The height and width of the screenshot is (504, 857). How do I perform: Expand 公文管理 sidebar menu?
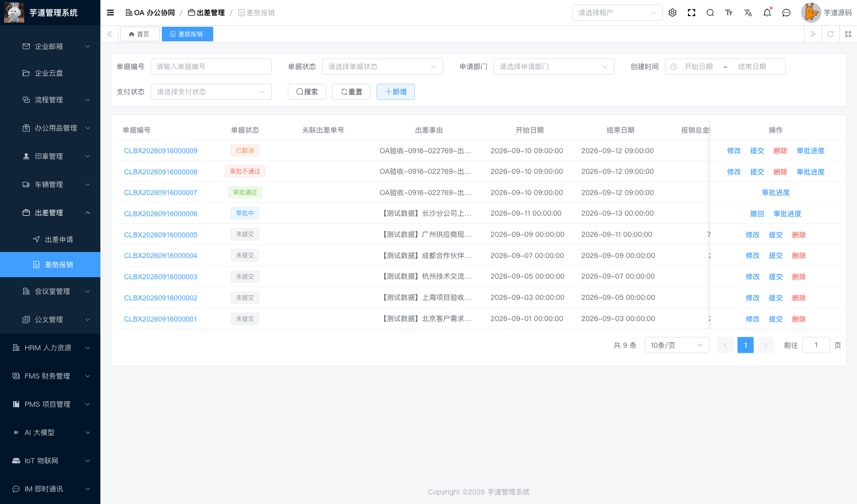[x=50, y=320]
